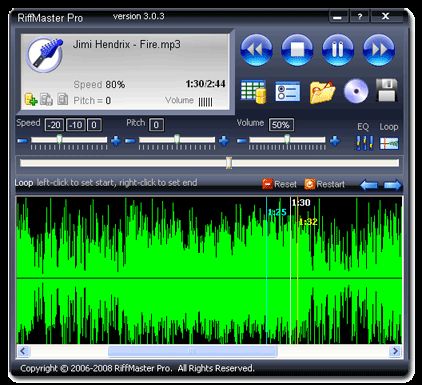This screenshot has width=422, height=385.
Task: Decrease volume with the minus button
Action: pyautogui.click(x=242, y=141)
